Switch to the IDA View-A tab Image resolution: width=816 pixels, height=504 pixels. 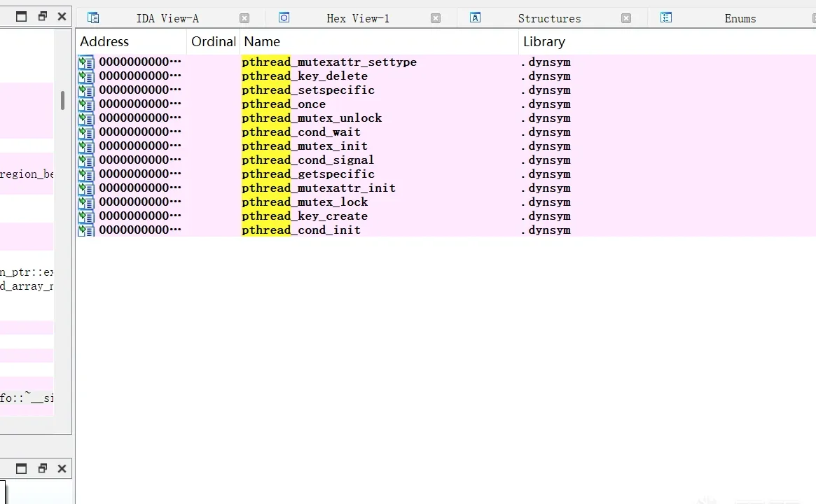tap(167, 18)
